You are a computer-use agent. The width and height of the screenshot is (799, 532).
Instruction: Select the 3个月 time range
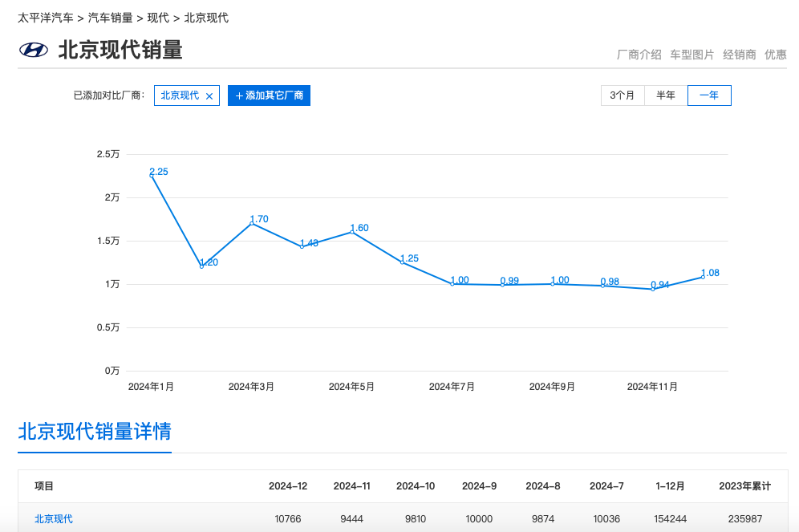(623, 95)
